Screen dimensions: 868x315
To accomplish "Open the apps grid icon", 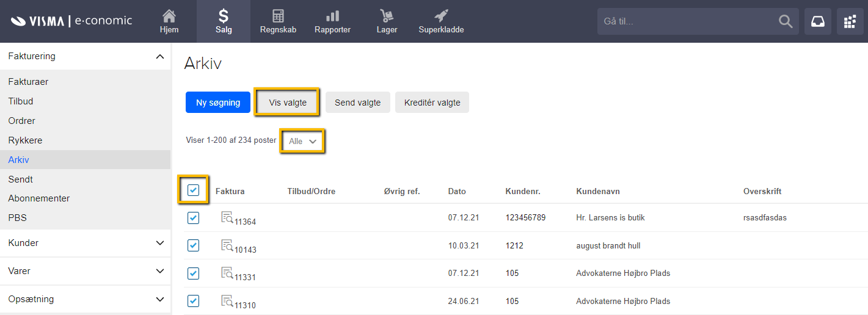I will pos(850,21).
